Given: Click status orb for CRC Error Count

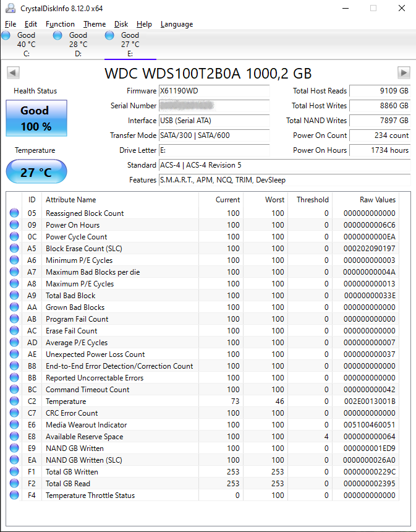Looking at the screenshot, I should [x=14, y=413].
